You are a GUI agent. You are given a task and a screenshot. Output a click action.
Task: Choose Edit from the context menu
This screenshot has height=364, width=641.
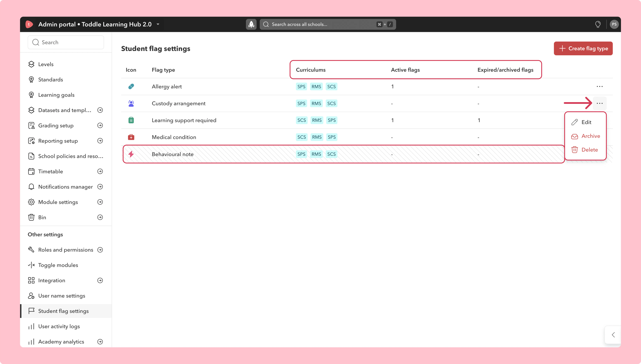click(x=585, y=122)
